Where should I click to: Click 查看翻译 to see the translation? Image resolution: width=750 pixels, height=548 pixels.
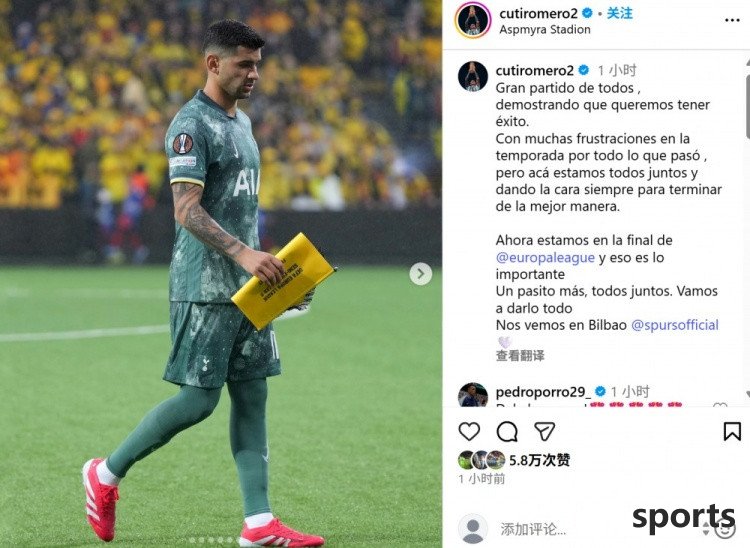point(520,356)
